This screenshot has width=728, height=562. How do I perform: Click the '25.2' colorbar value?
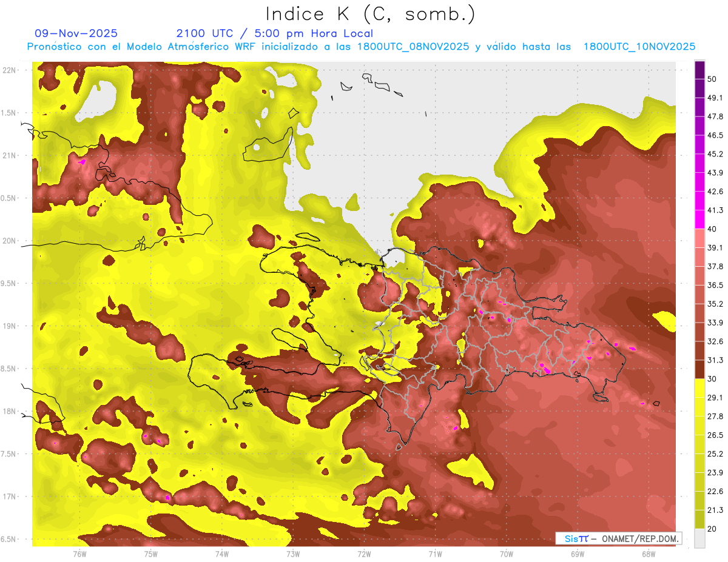(x=715, y=454)
